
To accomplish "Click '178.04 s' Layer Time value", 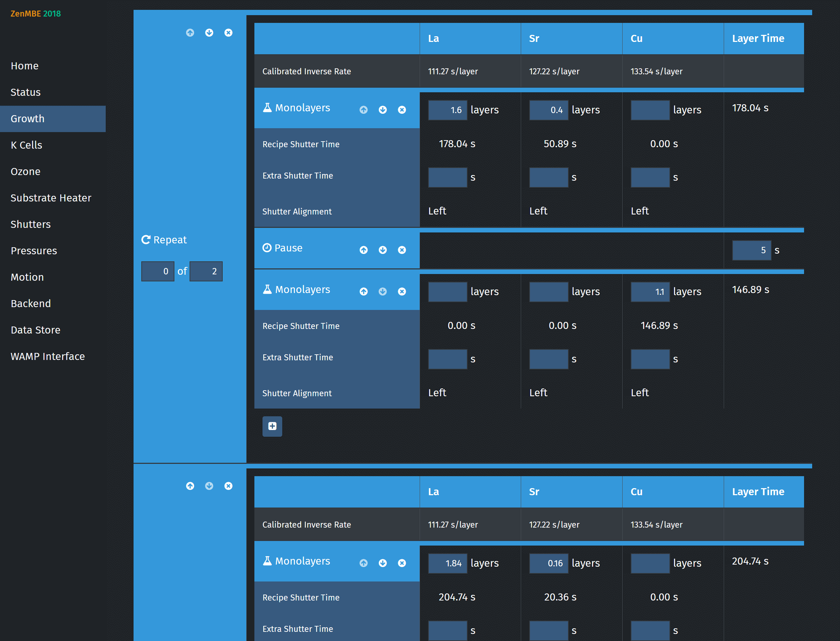I will coord(750,108).
